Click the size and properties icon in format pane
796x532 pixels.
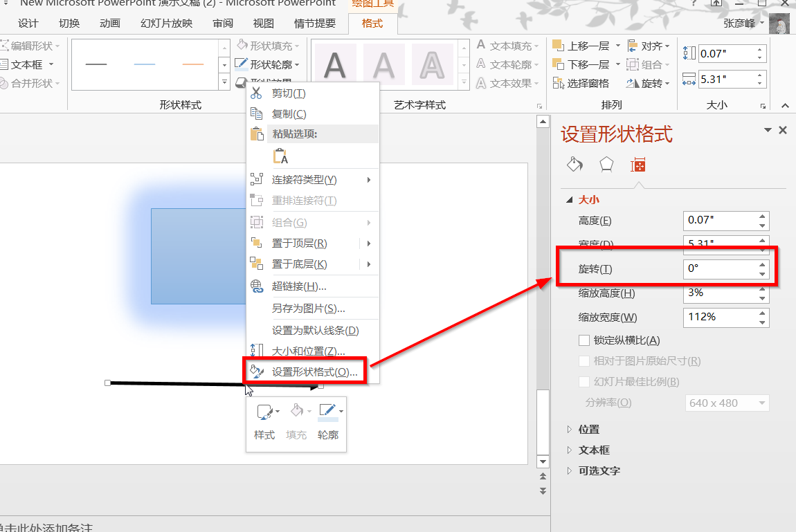637,165
